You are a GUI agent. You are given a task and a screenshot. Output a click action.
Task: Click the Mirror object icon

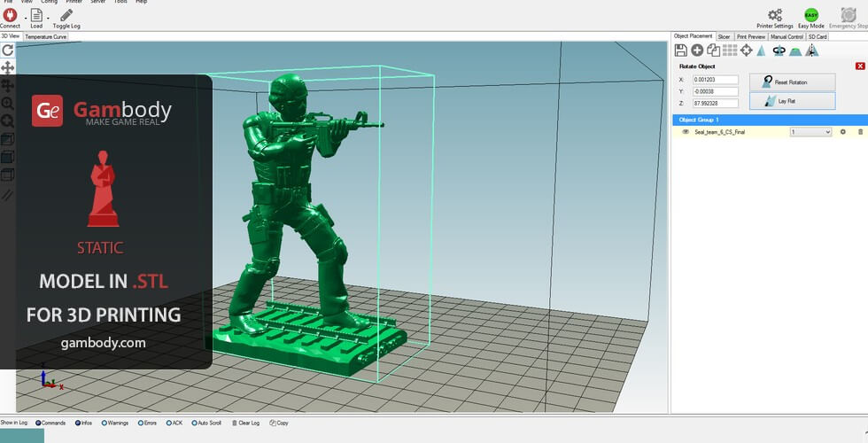pyautogui.click(x=811, y=51)
